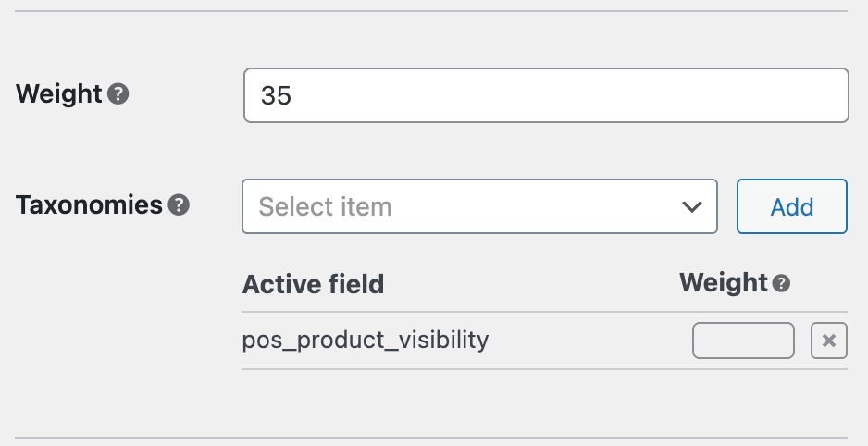Click the "Select item" placeholder text
This screenshot has height=446, width=868.
[325, 206]
